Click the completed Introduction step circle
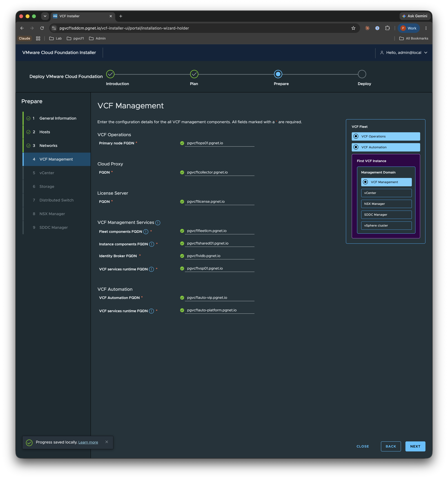This screenshot has width=448, height=479. [x=110, y=74]
